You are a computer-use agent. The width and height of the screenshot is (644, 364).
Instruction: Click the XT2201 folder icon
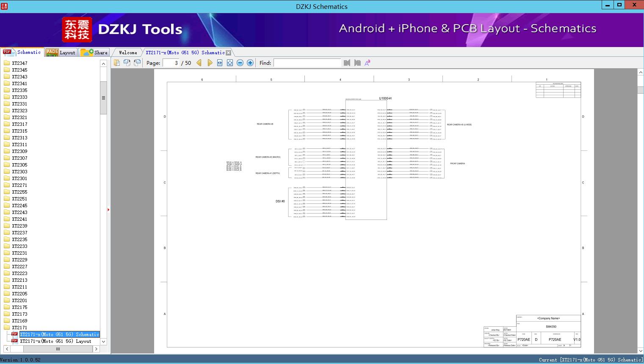pyautogui.click(x=7, y=300)
